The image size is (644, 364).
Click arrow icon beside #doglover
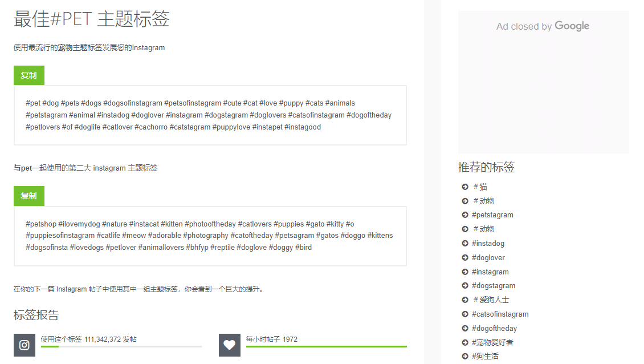pos(465,257)
